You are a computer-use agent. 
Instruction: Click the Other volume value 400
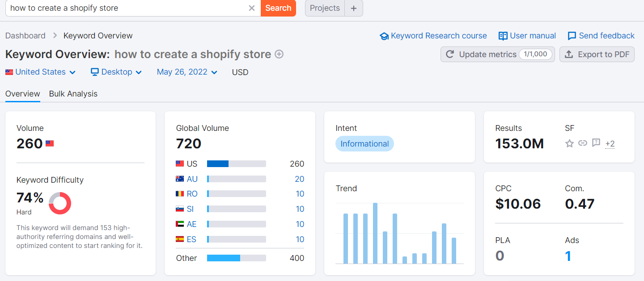coord(297,258)
